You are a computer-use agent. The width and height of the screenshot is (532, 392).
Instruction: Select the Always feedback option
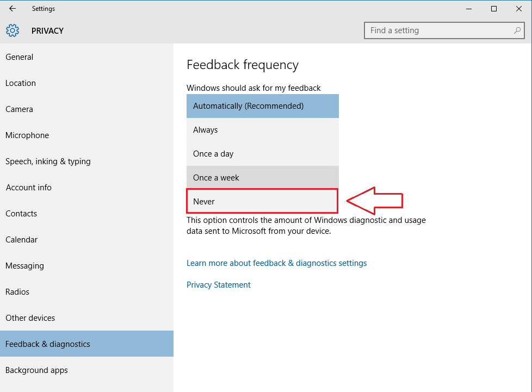tap(262, 130)
